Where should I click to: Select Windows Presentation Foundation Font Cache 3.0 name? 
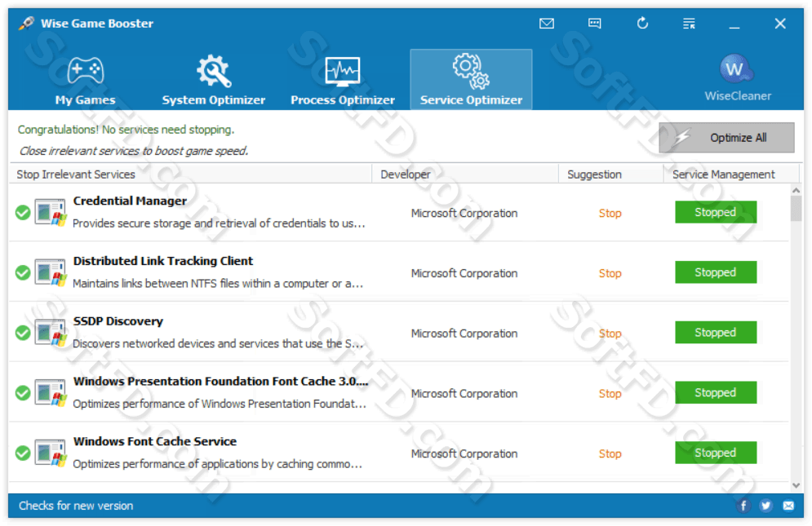point(220,381)
